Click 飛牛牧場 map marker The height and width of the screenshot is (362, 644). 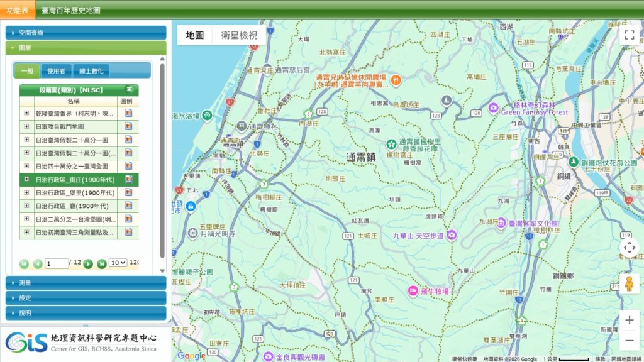point(413,290)
